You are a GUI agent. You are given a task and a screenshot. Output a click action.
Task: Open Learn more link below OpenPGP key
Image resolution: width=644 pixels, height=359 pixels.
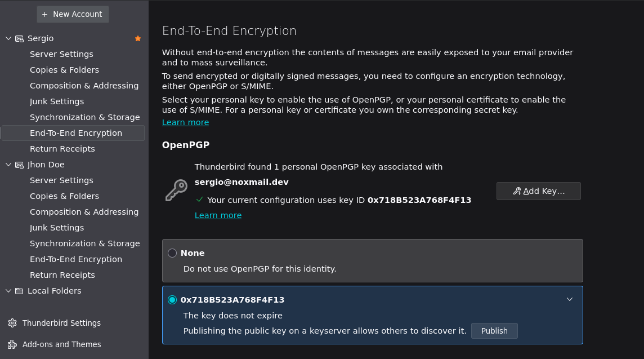218,215
